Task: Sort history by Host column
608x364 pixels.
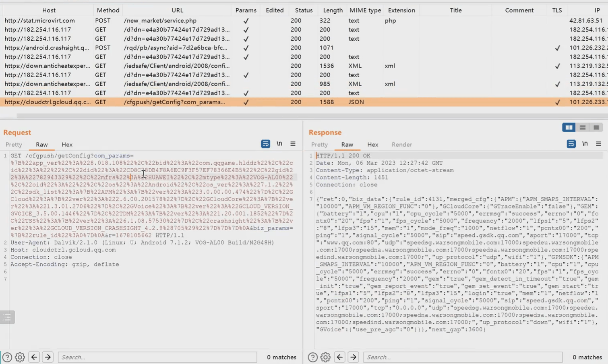Action: click(x=49, y=10)
